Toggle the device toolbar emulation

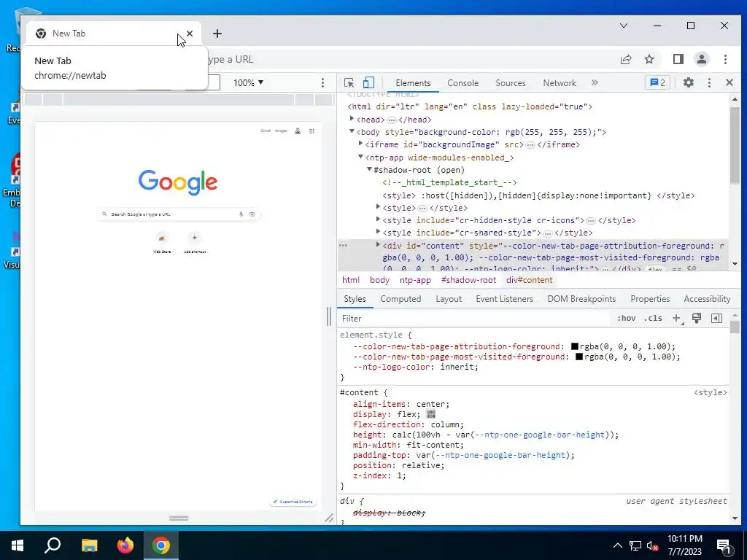click(x=368, y=82)
